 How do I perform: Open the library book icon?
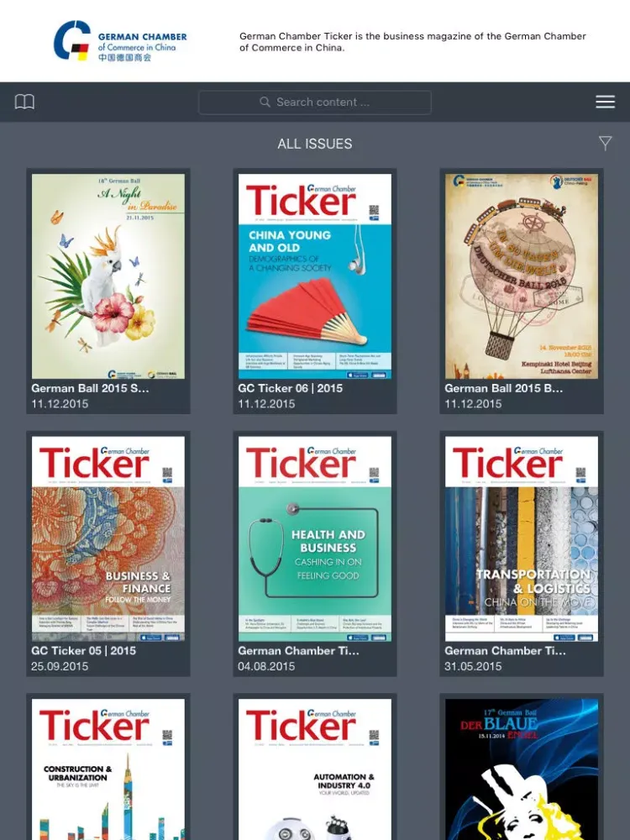tap(24, 102)
